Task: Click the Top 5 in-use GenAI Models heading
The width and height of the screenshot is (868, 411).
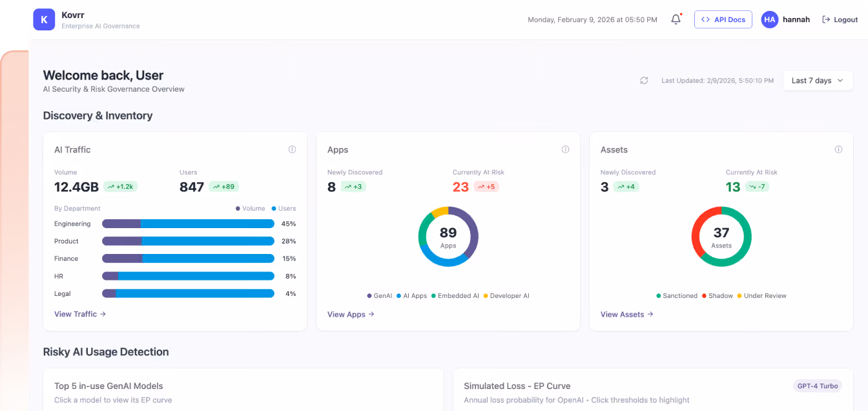Action: (x=108, y=386)
